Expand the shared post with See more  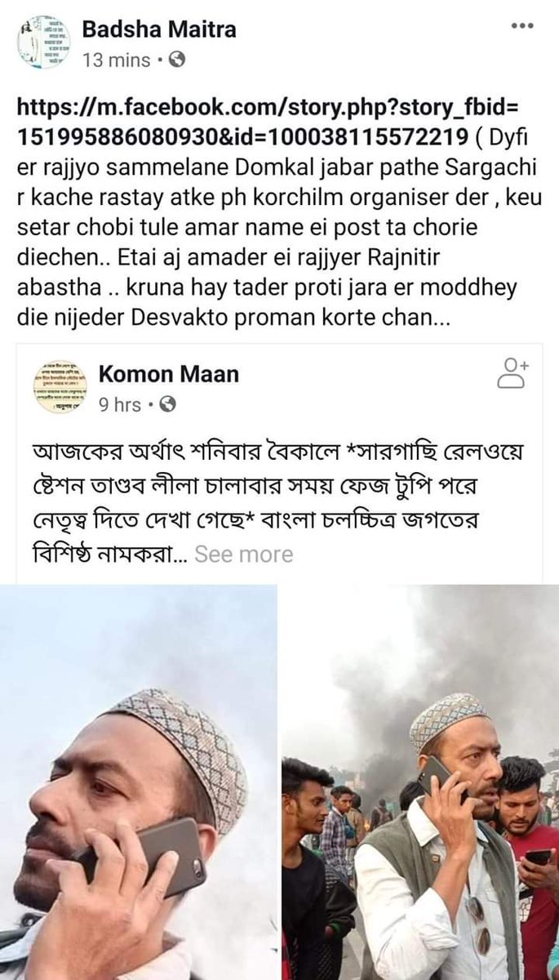pyautogui.click(x=243, y=555)
